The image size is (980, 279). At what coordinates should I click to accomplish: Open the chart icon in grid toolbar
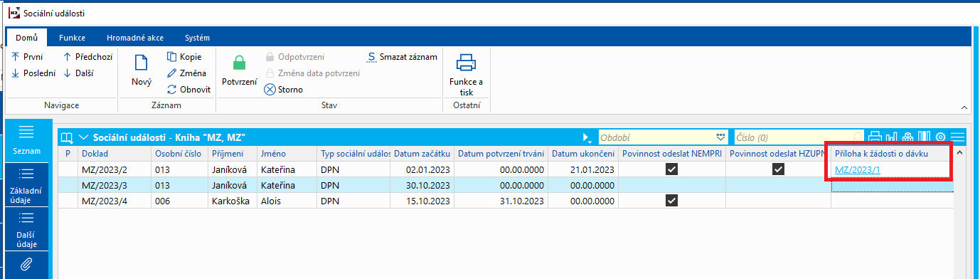pyautogui.click(x=892, y=137)
